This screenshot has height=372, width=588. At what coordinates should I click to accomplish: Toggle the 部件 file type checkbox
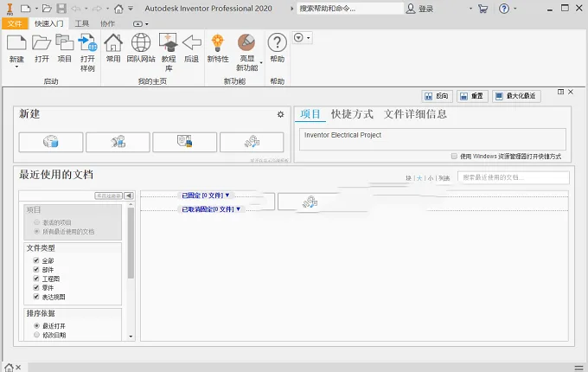[36, 269]
